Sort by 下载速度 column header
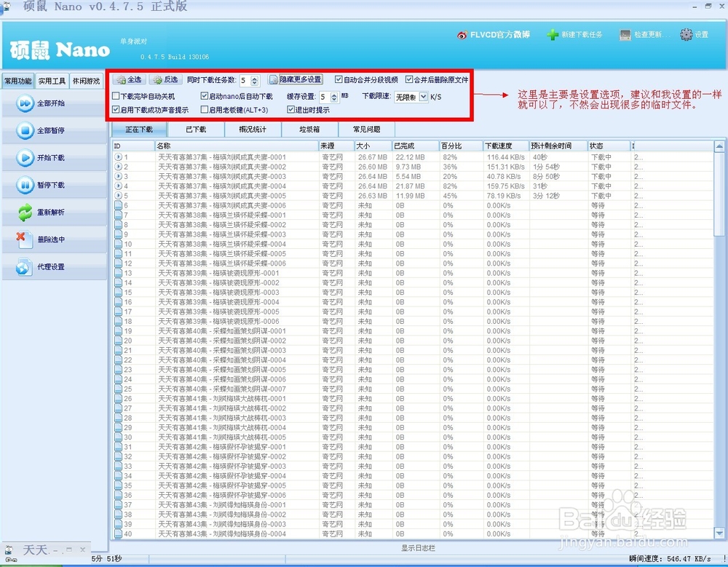Image resolution: width=728 pixels, height=567 pixels. [x=506, y=146]
